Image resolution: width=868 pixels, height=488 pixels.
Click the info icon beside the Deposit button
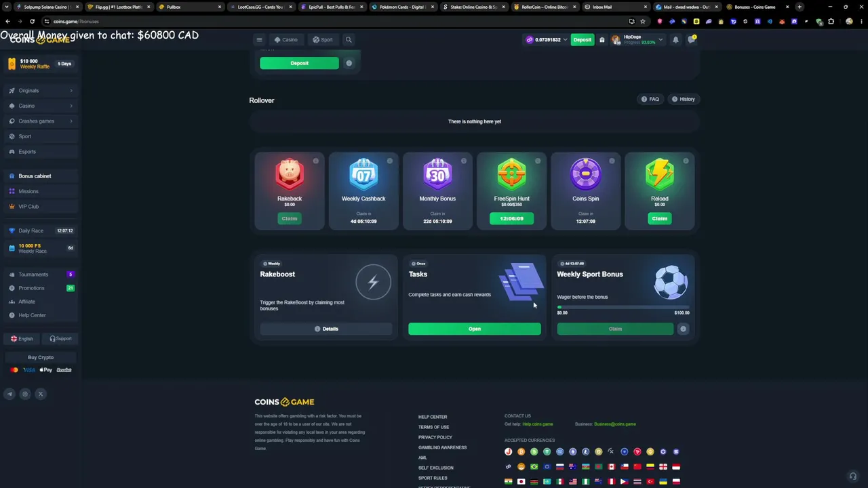pos(349,63)
